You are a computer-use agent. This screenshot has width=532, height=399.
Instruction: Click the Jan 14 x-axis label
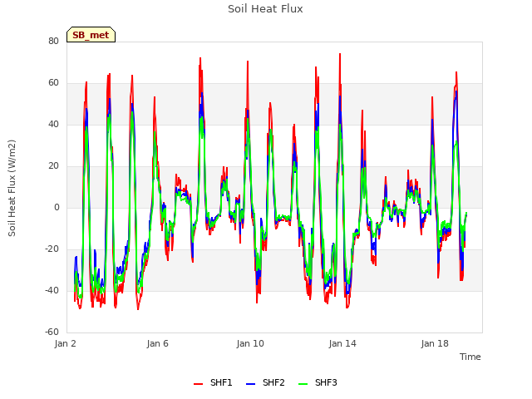click(x=342, y=343)
